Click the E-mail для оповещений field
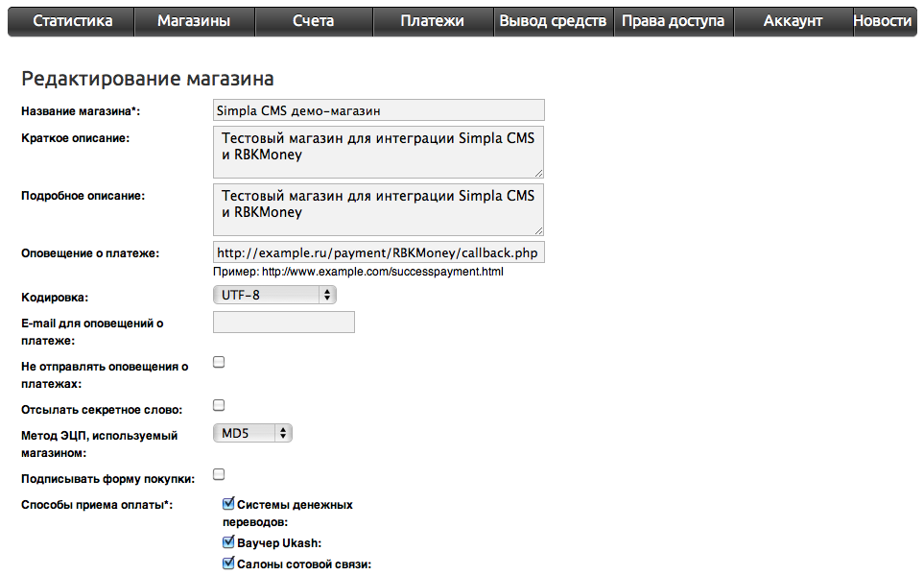This screenshot has width=924, height=575. pyautogui.click(x=283, y=323)
